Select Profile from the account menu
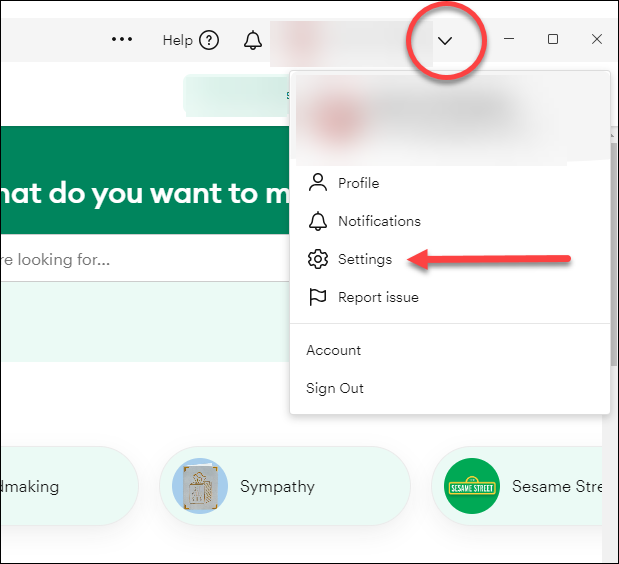The height and width of the screenshot is (564, 619). [x=358, y=183]
